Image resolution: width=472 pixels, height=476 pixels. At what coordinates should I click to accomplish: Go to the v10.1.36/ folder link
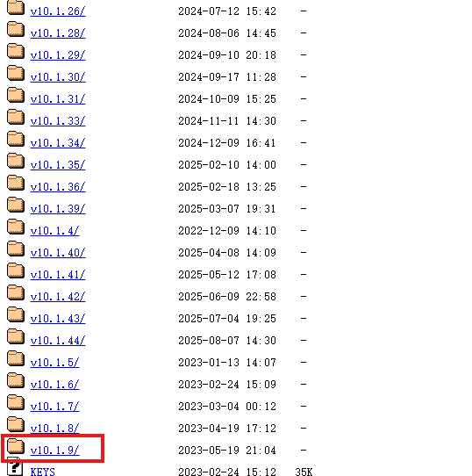point(58,187)
